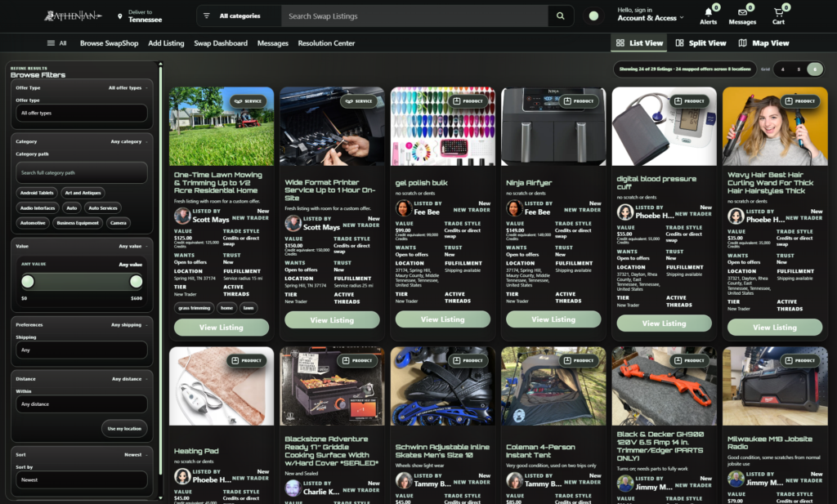Click the Split View layout icon
The height and width of the screenshot is (504, 837).
679,42
